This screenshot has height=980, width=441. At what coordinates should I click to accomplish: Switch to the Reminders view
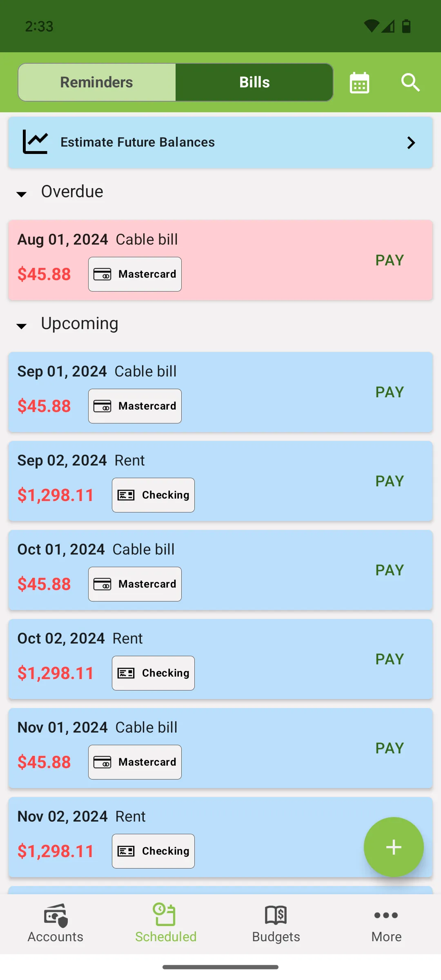pyautogui.click(x=97, y=82)
